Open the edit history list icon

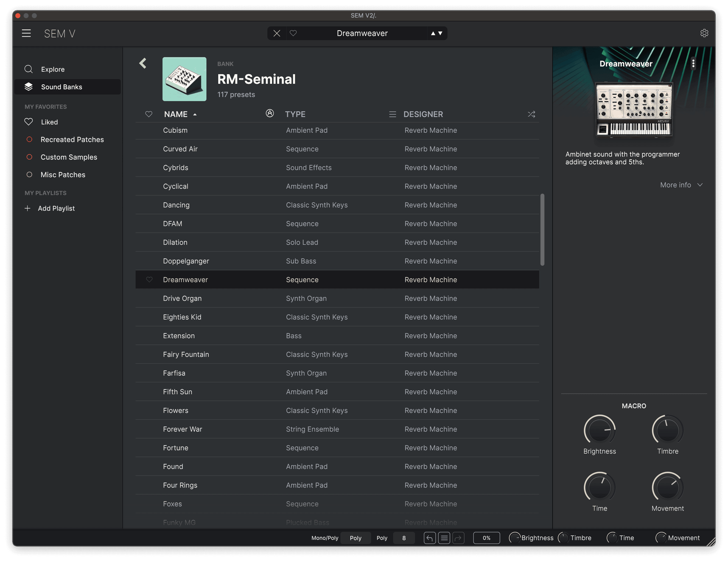(444, 538)
